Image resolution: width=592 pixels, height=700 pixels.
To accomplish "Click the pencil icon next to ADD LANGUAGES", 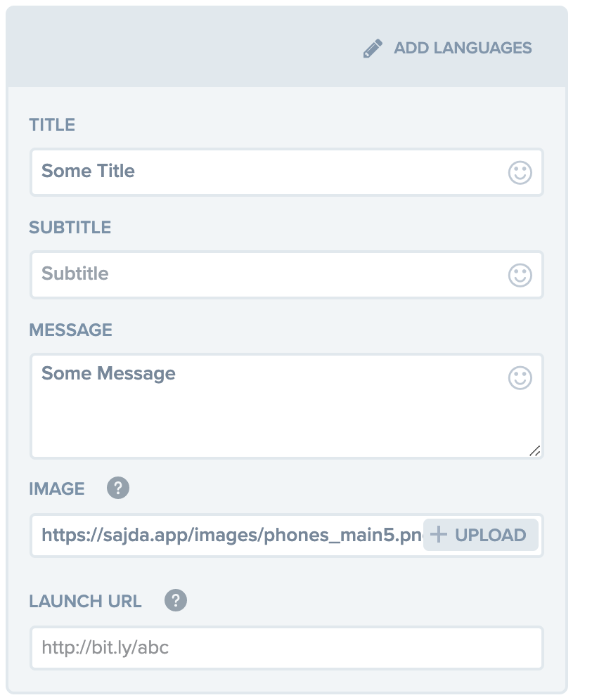I will click(373, 47).
